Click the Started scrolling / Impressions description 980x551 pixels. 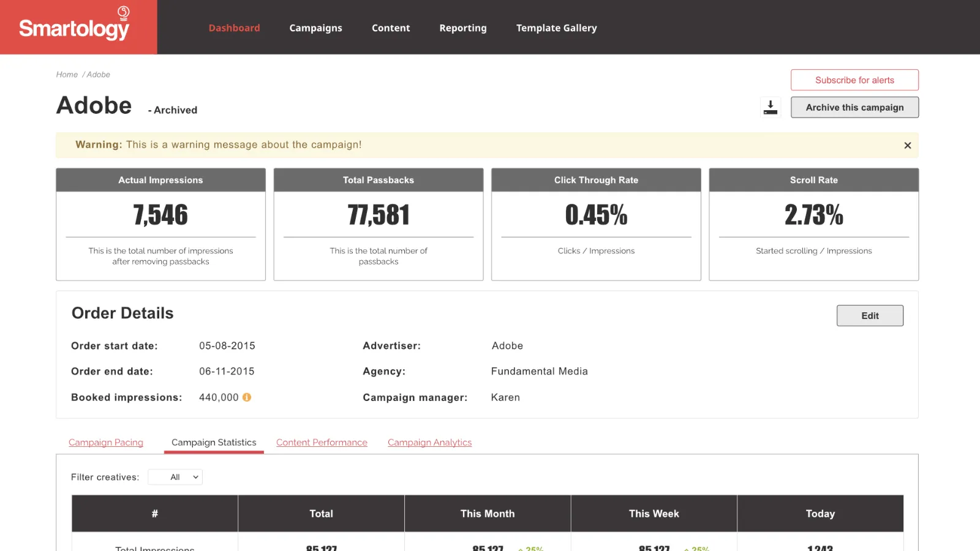[x=814, y=251]
